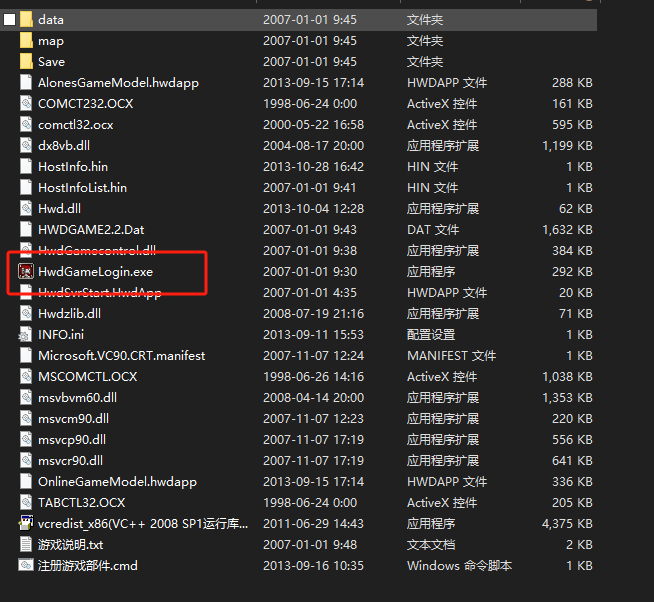
Task: Select Hwdzlib.dll file name
Action: (69, 313)
